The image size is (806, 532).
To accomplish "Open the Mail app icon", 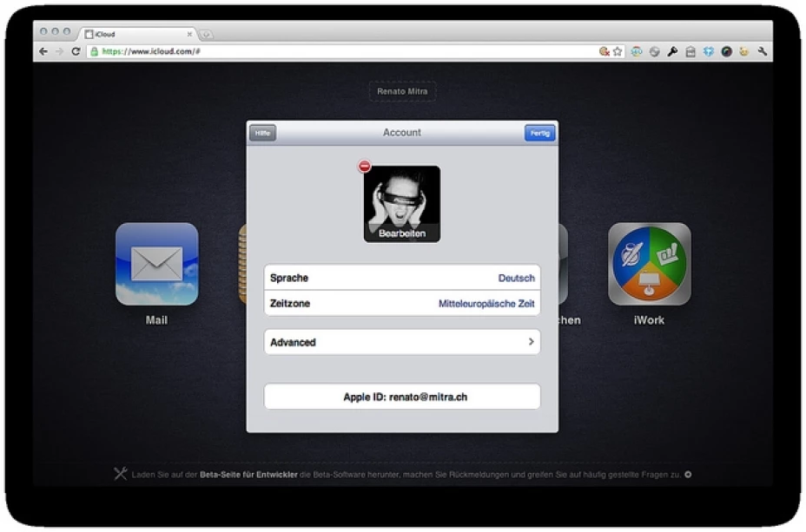I will click(156, 265).
